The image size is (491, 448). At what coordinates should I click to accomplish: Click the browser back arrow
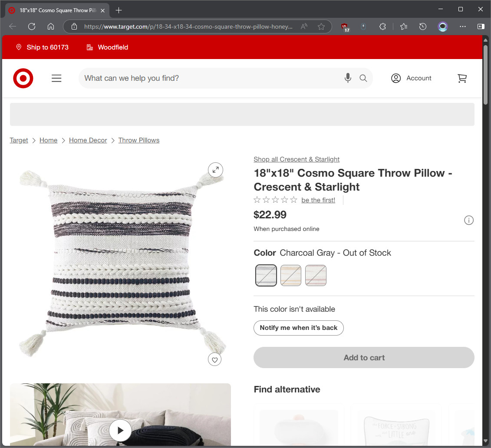click(x=13, y=26)
